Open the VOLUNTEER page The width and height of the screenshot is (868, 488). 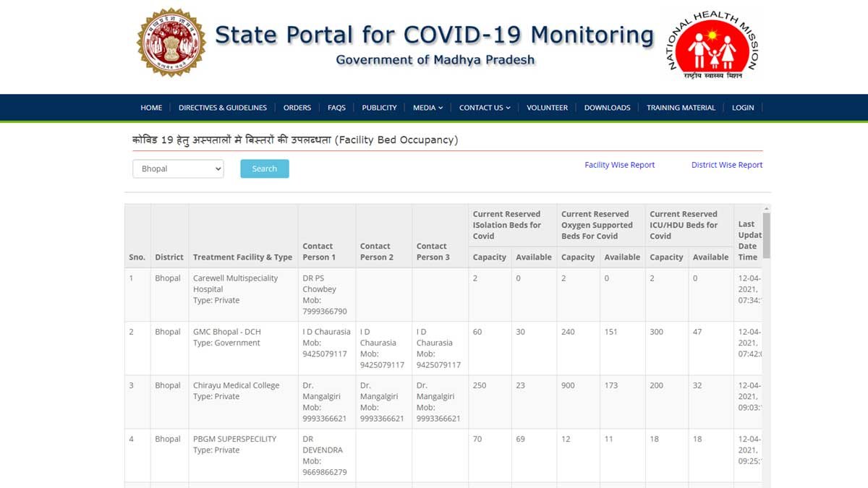coord(547,108)
